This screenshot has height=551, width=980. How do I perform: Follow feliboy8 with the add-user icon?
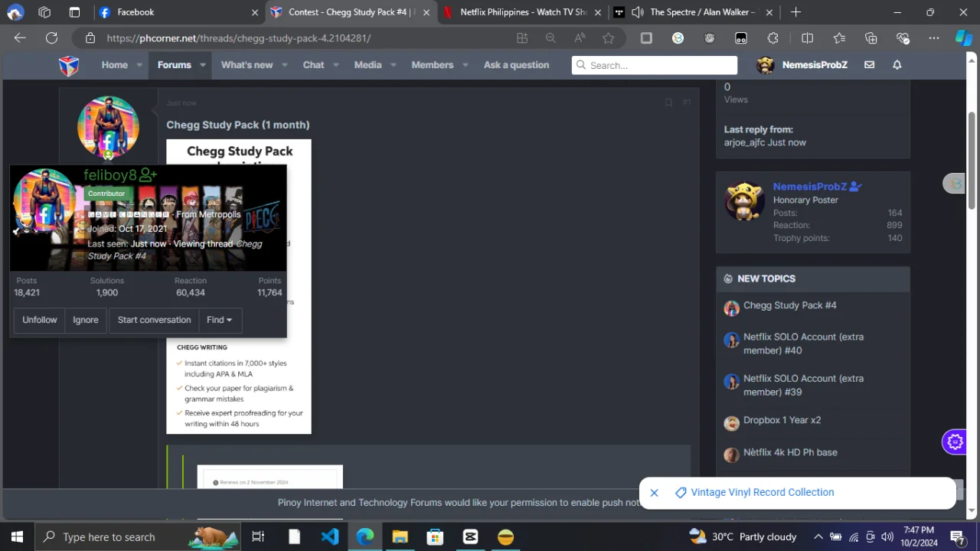(x=149, y=176)
